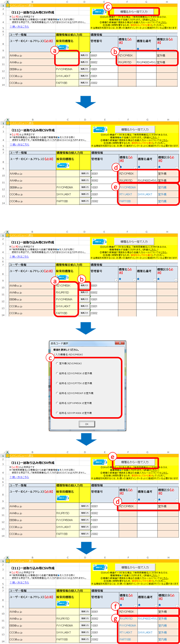Select RZYCP450K cell outlined by marker f

tap(127, 611)
